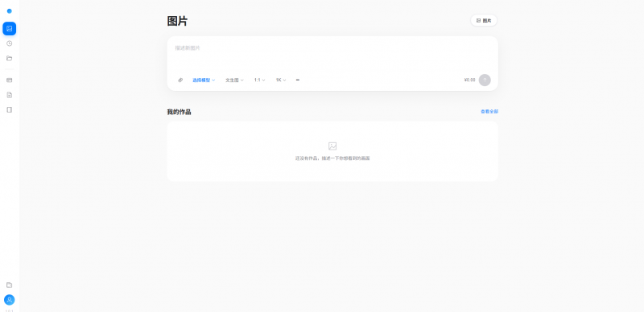Screen dimensions: 644x312
Task: Open the active image generation sidebar icon
Action: 10,28
